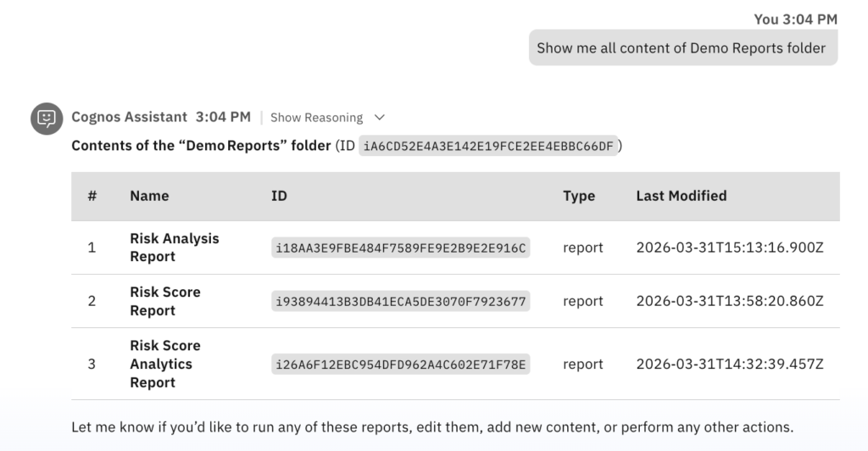Select the Demo Reports folder ID chip
The image size is (868, 451).
487,146
